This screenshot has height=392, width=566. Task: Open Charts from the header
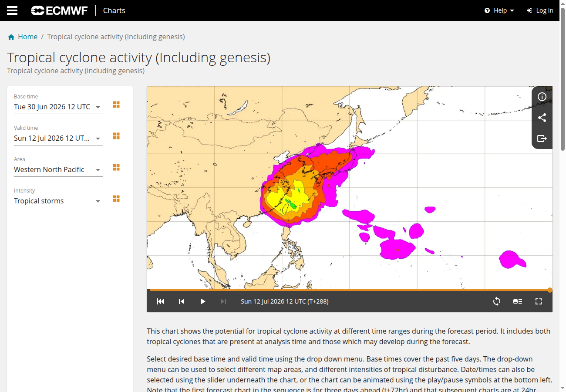[x=114, y=10]
